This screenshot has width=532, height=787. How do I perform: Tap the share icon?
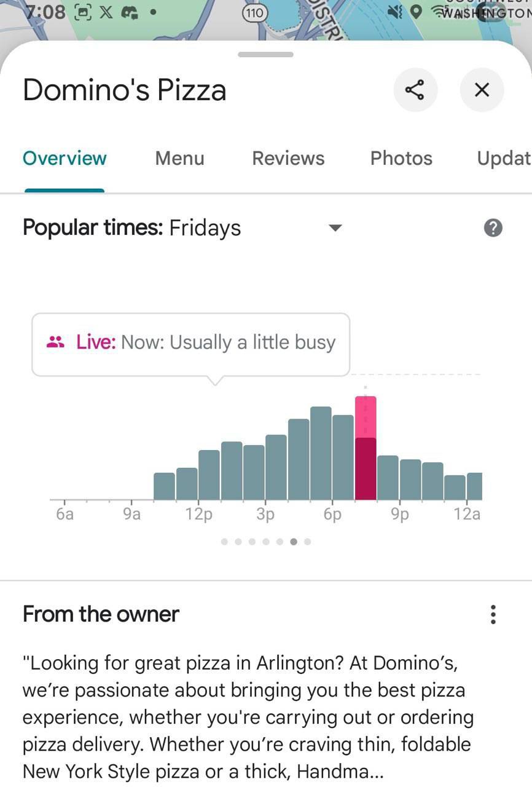click(x=415, y=90)
